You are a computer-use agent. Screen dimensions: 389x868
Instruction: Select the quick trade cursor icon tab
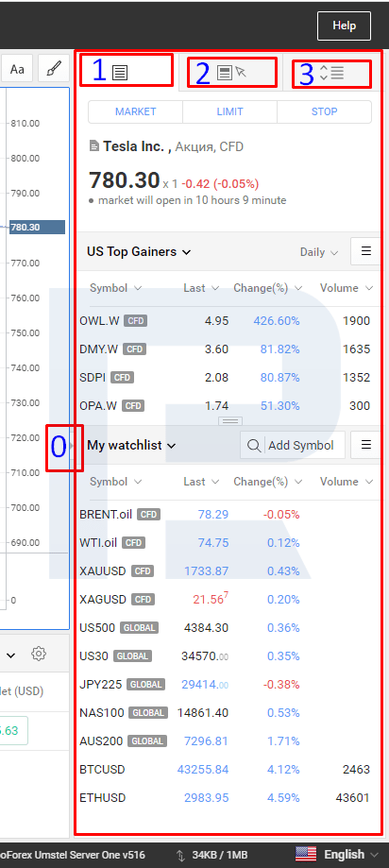coord(231,73)
